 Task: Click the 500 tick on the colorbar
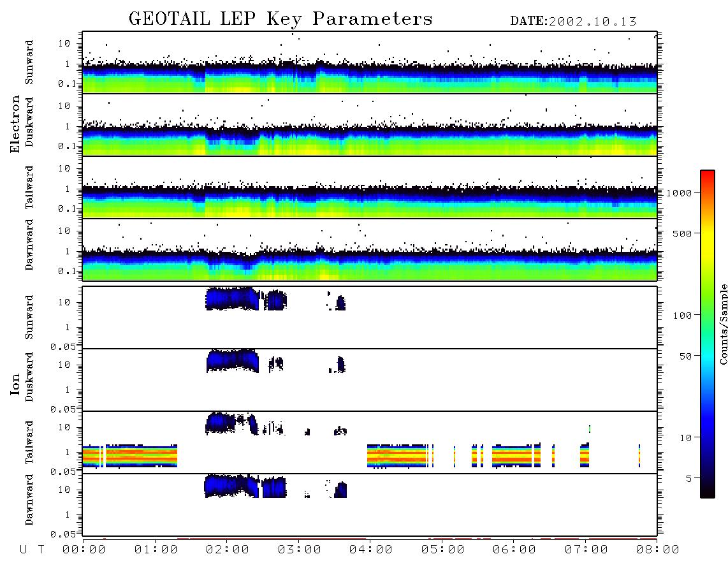[682, 233]
